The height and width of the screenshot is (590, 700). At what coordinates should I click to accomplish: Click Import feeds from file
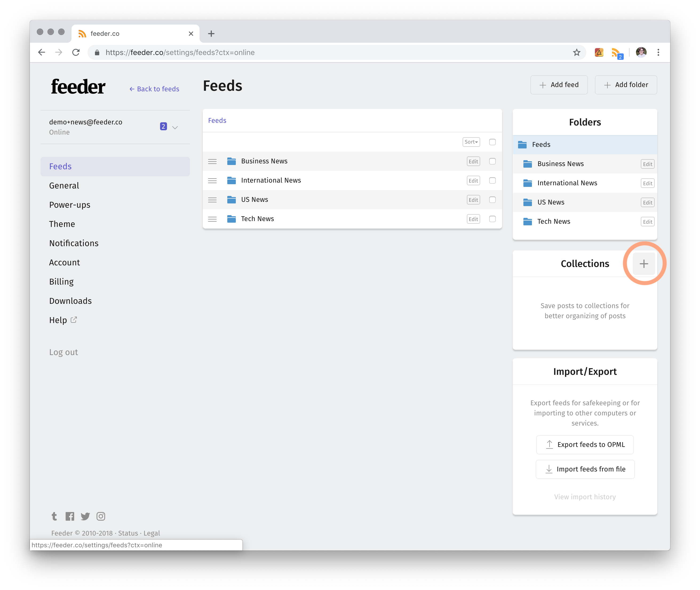pyautogui.click(x=585, y=469)
